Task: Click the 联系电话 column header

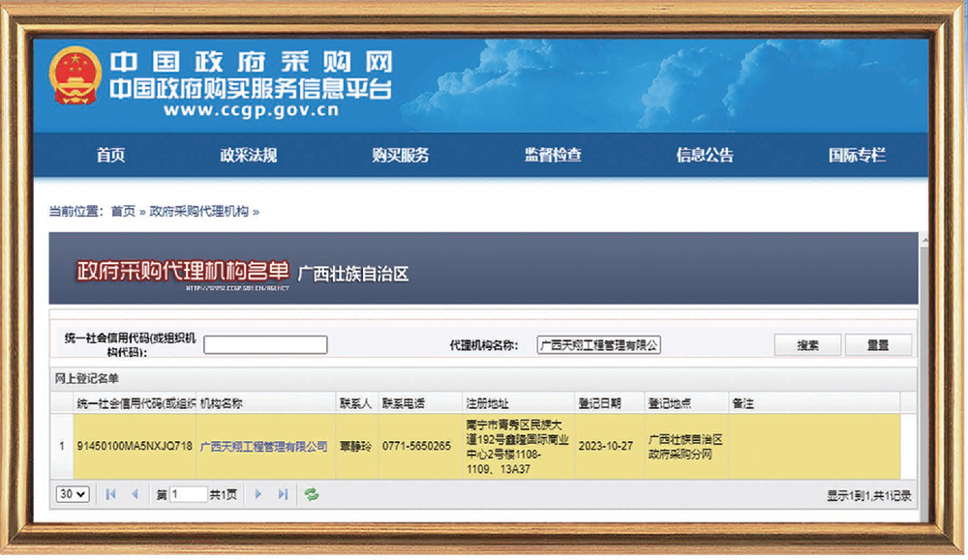Action: [x=420, y=403]
